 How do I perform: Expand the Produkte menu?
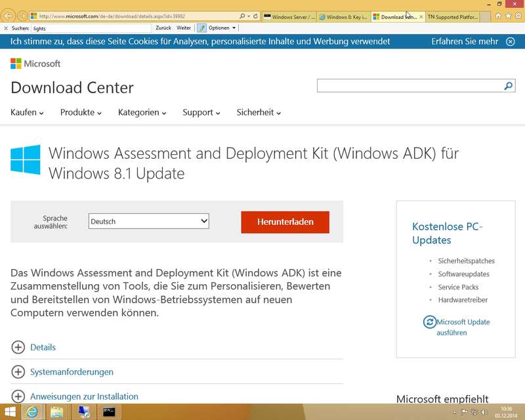(81, 112)
